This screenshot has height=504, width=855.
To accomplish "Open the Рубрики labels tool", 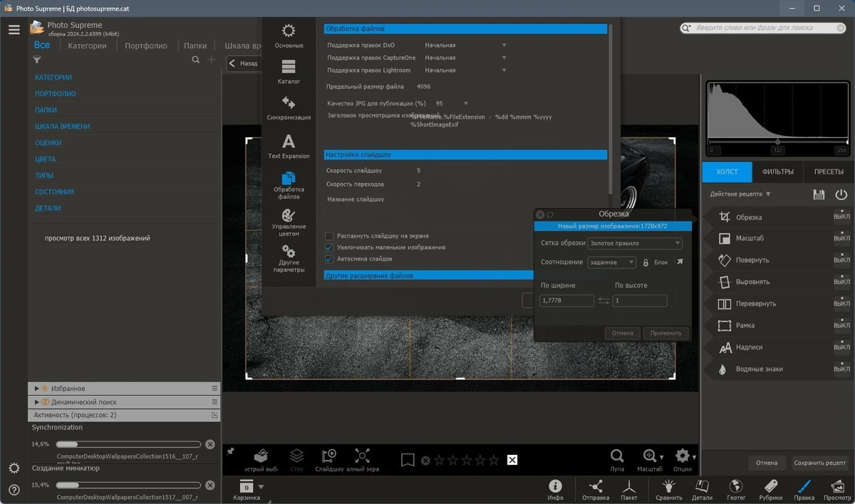I will pyautogui.click(x=771, y=490).
